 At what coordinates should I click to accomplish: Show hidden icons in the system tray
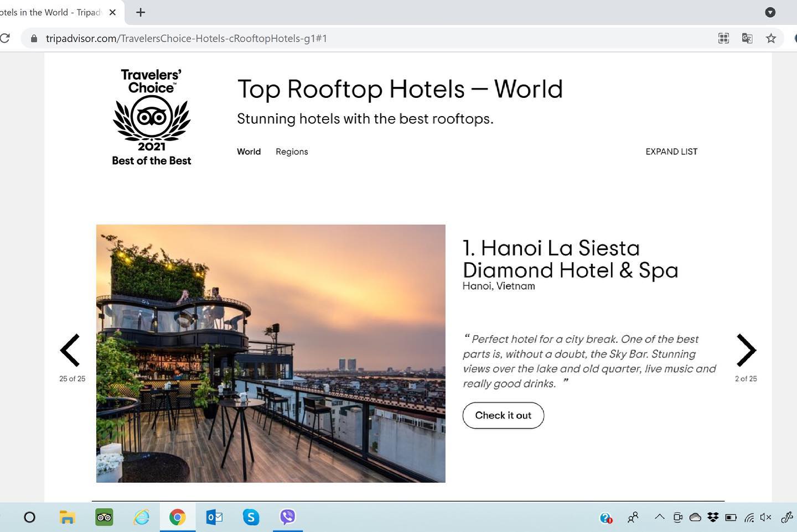(x=659, y=517)
